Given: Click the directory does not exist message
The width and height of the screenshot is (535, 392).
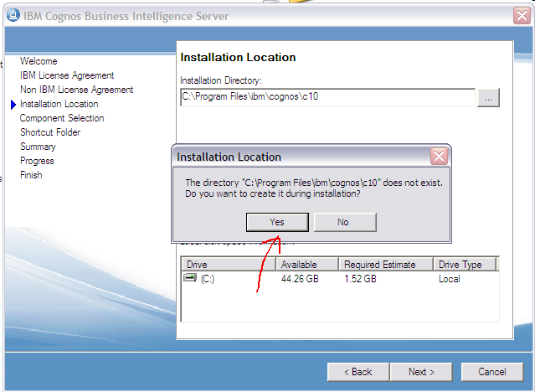Looking at the screenshot, I should click(x=314, y=188).
